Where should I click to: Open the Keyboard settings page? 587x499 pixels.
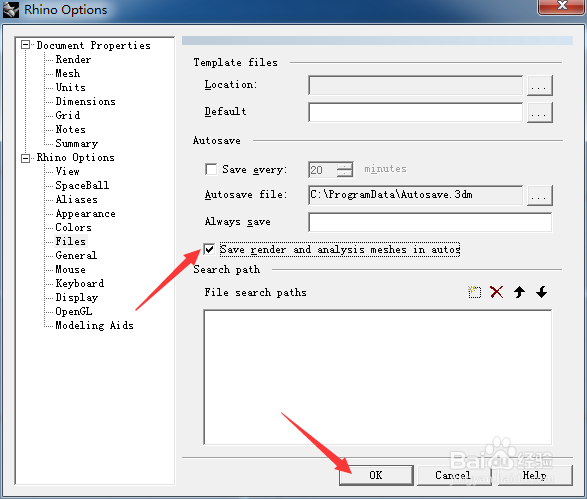point(80,283)
